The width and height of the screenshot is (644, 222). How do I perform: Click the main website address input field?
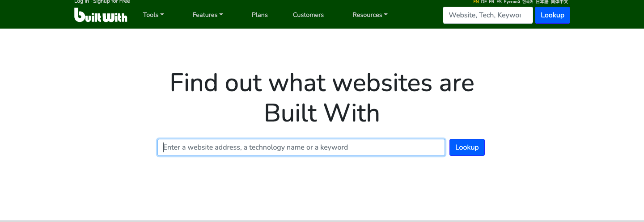[301, 147]
